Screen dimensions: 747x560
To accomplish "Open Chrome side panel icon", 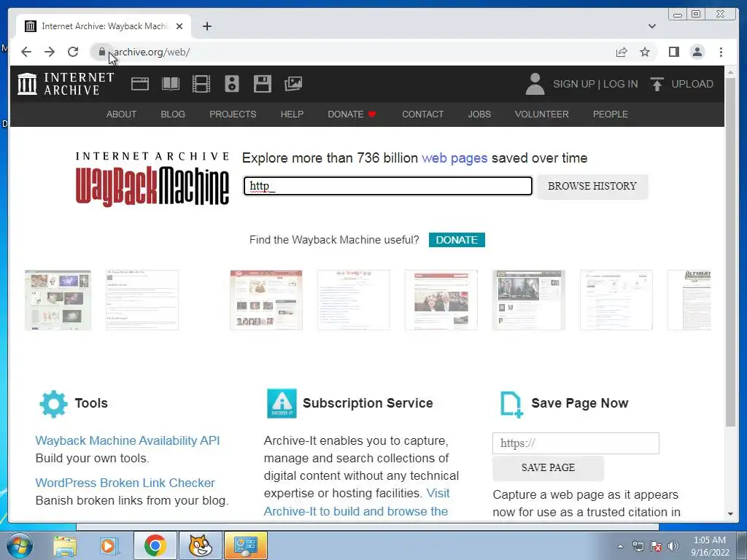I will 673,52.
